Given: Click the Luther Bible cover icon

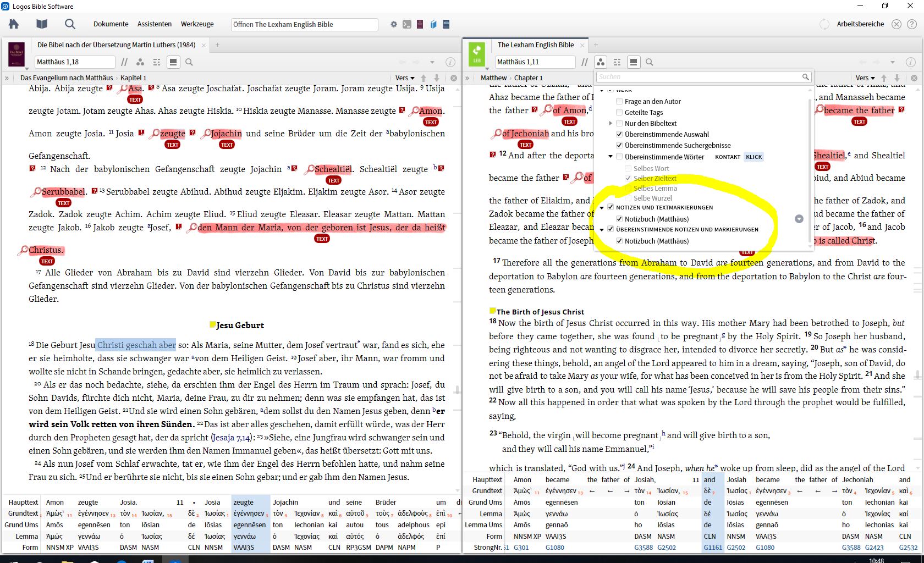Looking at the screenshot, I should pyautogui.click(x=16, y=55).
